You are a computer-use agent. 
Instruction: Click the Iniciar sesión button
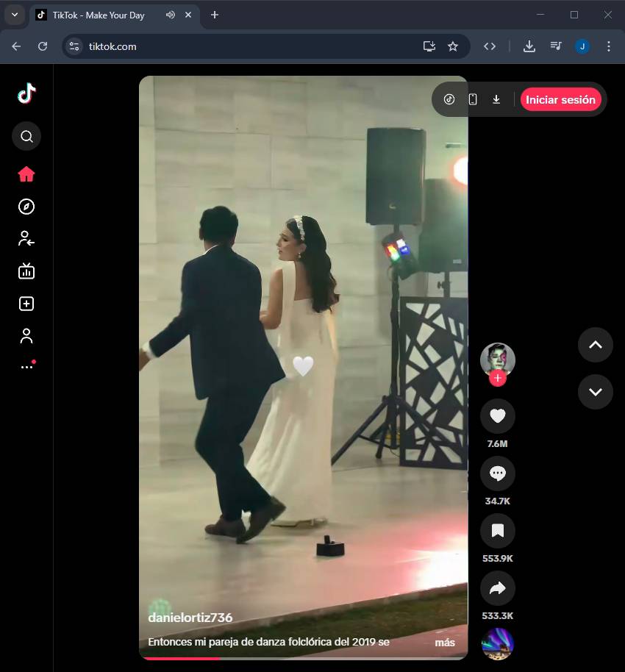pyautogui.click(x=560, y=99)
